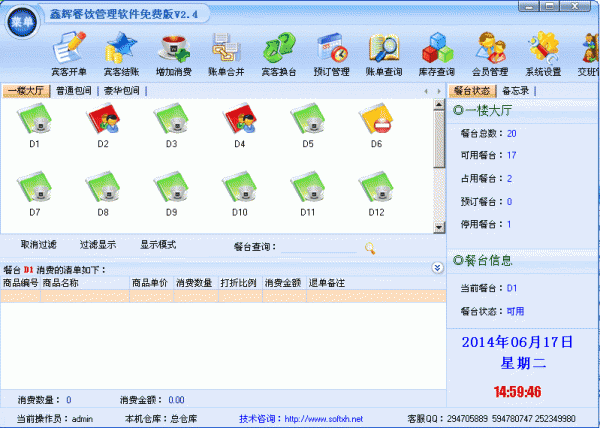Click tab strip left scroll arrow

pyautogui.click(x=426, y=91)
